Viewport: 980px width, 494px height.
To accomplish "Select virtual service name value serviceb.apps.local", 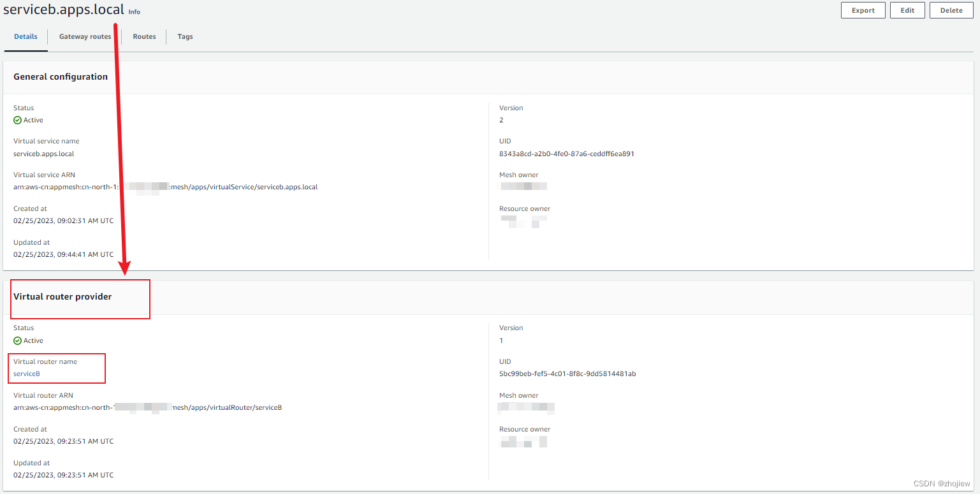I will point(44,154).
